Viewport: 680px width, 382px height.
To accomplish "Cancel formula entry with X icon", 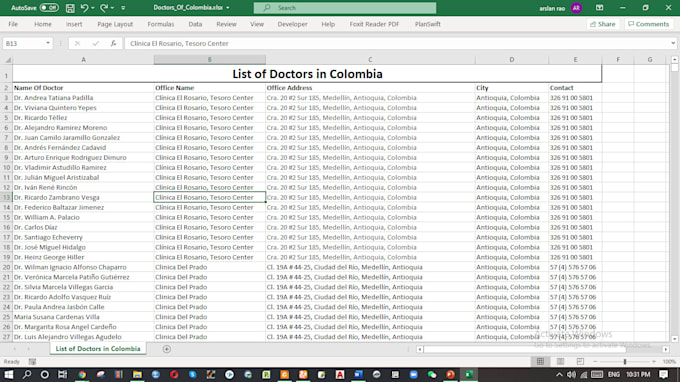I will [x=77, y=43].
